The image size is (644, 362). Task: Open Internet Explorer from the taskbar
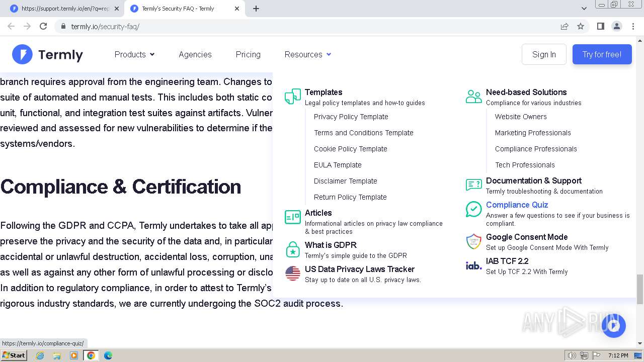tap(40, 355)
